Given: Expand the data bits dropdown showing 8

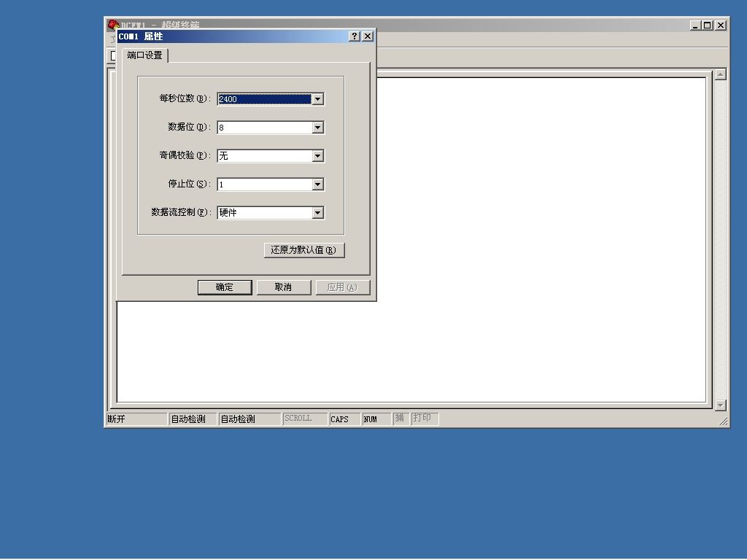Looking at the screenshot, I should (318, 128).
